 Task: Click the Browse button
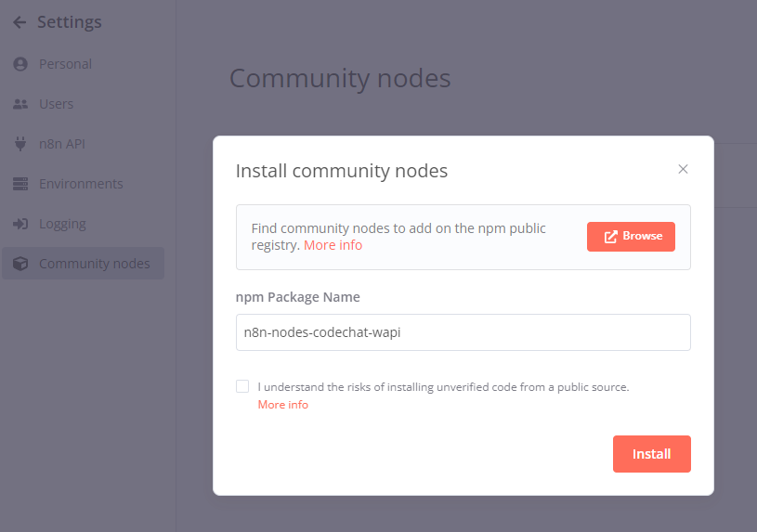631,237
